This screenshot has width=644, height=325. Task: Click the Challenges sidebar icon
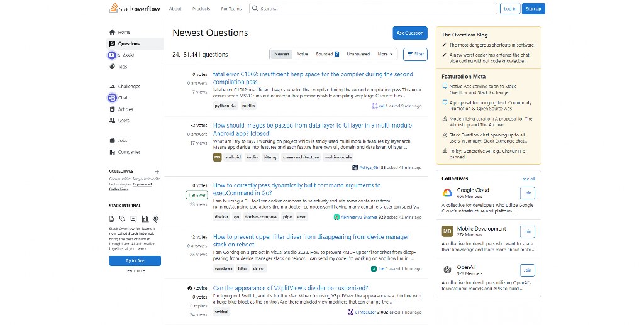coord(112,87)
